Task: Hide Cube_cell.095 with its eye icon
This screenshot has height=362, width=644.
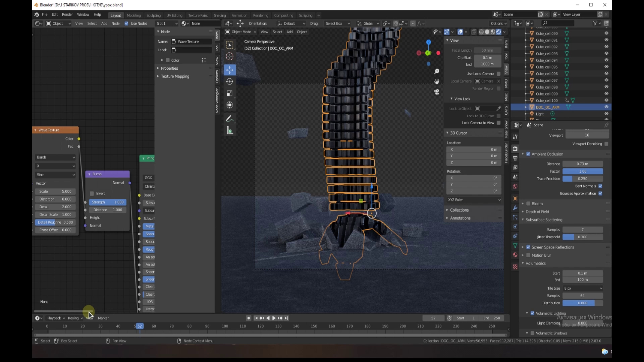Action: [x=606, y=67]
